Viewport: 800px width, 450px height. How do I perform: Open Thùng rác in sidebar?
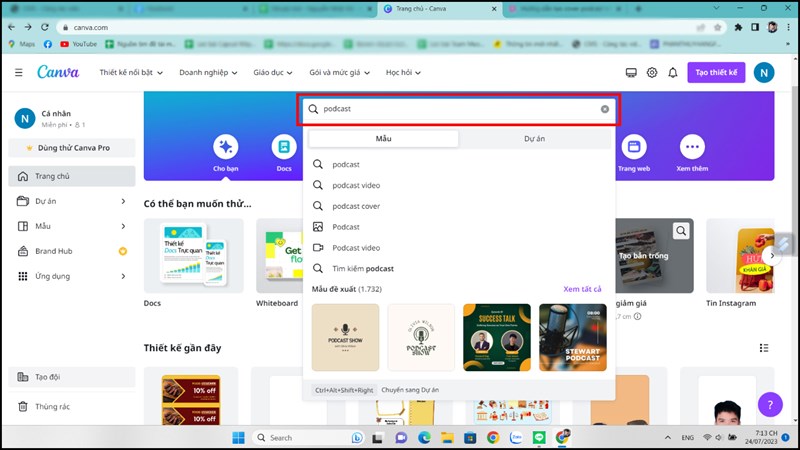point(72,407)
